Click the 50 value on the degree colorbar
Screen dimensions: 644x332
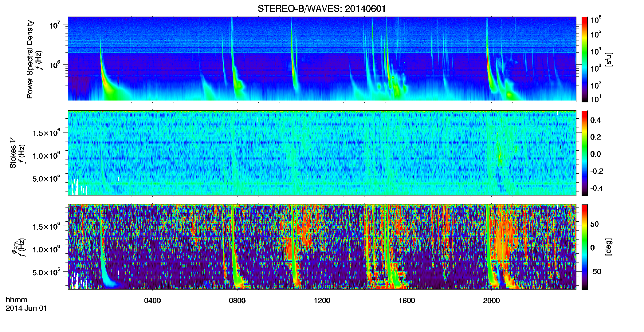595,224
